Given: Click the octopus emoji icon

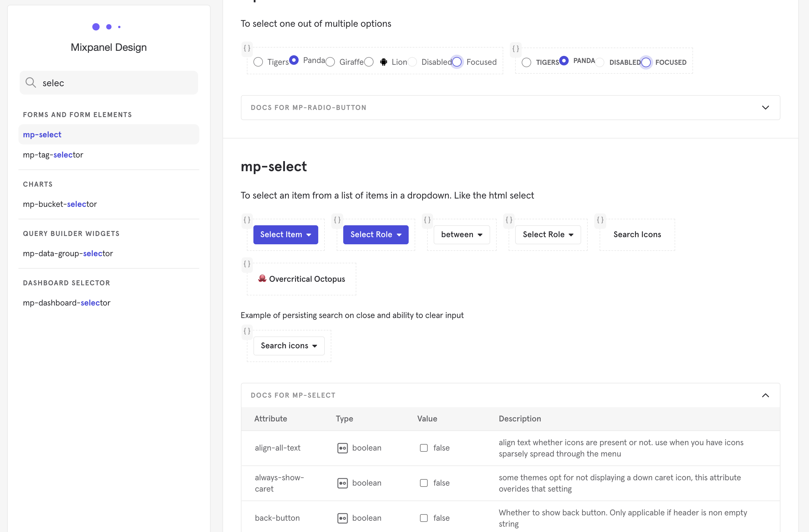Looking at the screenshot, I should tap(262, 278).
